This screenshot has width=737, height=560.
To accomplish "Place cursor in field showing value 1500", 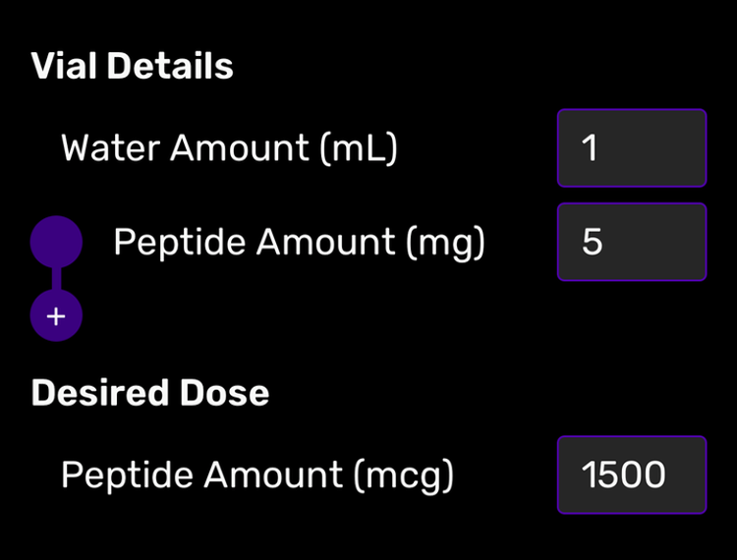I will coord(632,476).
